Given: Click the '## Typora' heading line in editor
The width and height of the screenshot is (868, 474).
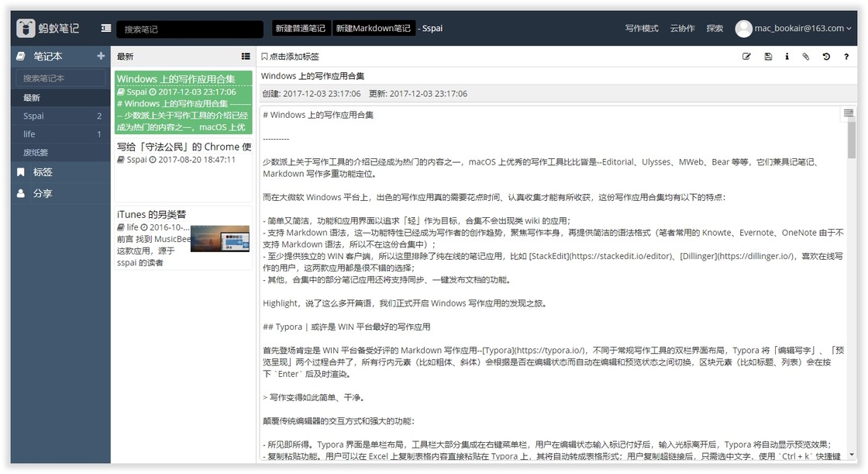Looking at the screenshot, I should [x=346, y=327].
